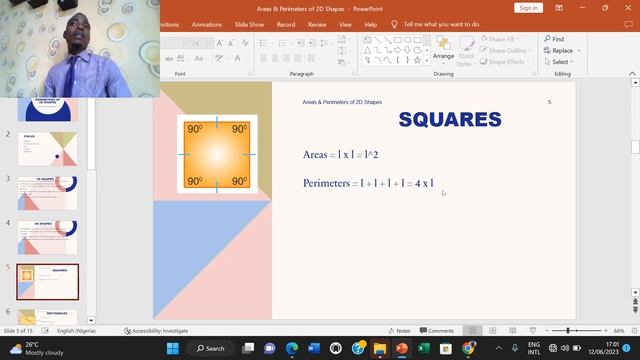
Task: Open the Select dropdown
Action: [559, 62]
